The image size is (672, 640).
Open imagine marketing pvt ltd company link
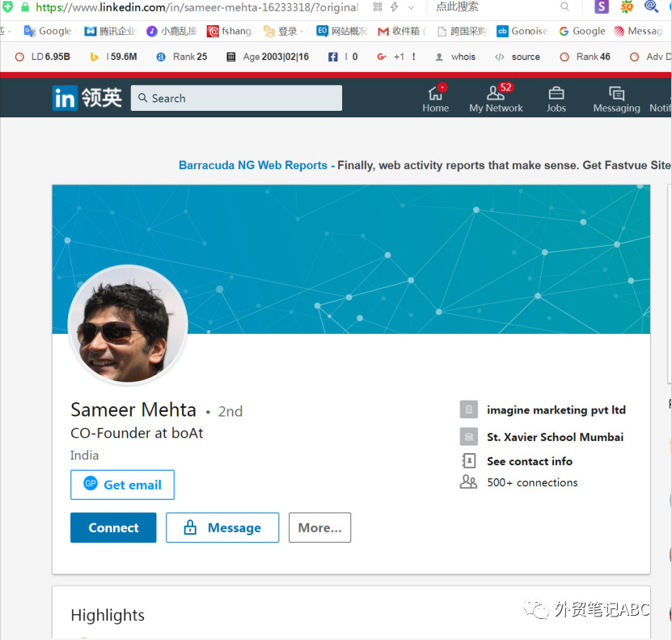pyautogui.click(x=556, y=409)
